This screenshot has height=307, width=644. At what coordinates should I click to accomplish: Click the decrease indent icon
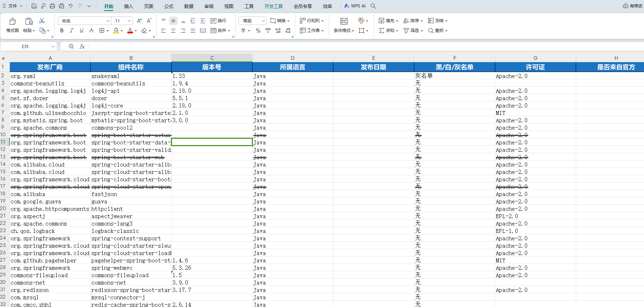(x=193, y=21)
